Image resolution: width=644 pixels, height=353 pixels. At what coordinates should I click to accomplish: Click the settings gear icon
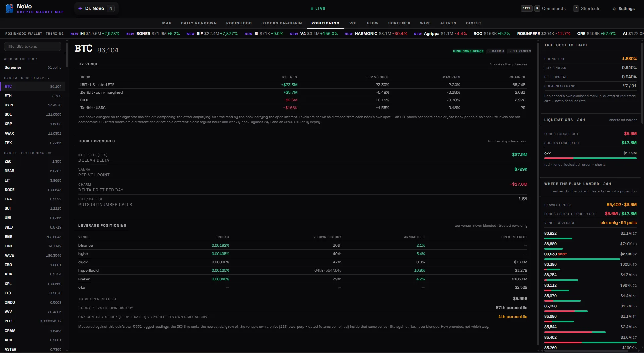pyautogui.click(x=614, y=9)
